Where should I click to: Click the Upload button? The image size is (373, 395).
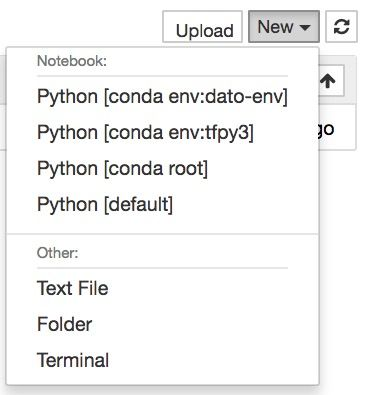(202, 27)
